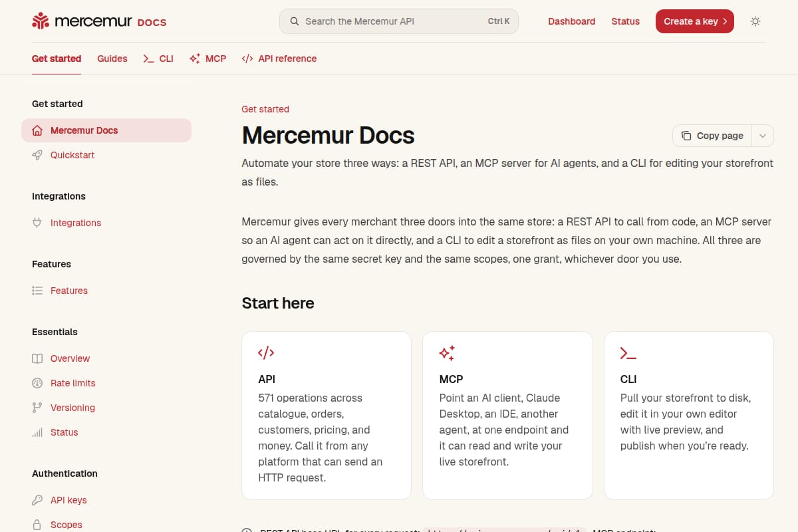Open the Versioning sidebar link
Image resolution: width=798 pixels, height=532 pixels.
[x=106, y=408]
